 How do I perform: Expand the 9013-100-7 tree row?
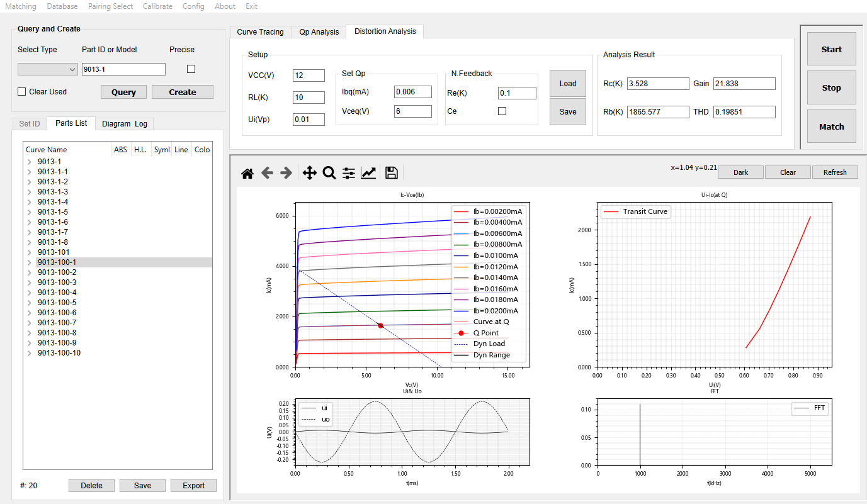pos(29,323)
